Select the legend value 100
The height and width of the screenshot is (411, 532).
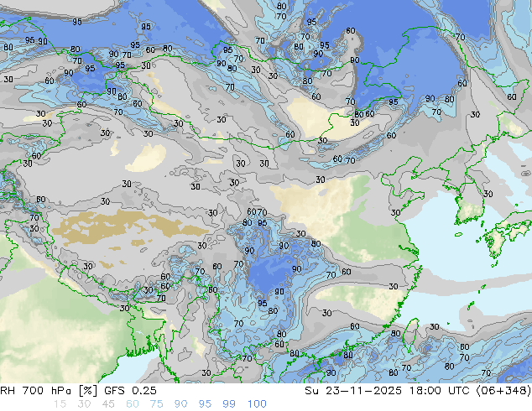(x=257, y=404)
